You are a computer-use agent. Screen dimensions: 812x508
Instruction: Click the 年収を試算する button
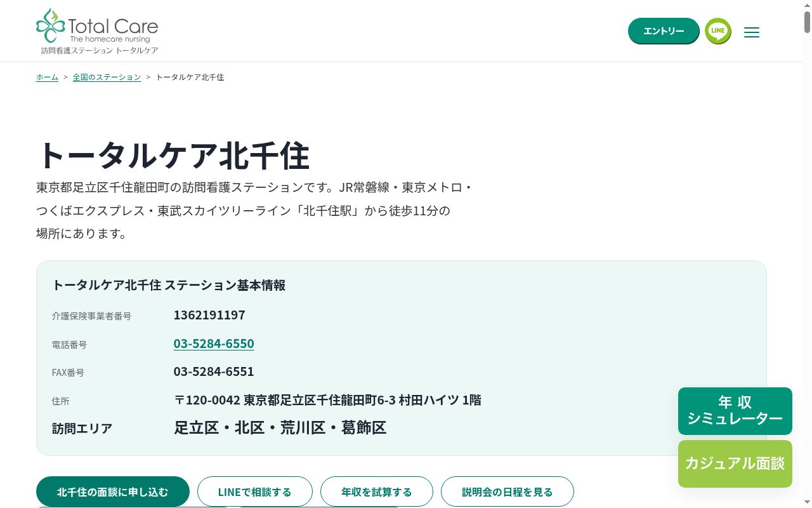[x=377, y=491]
